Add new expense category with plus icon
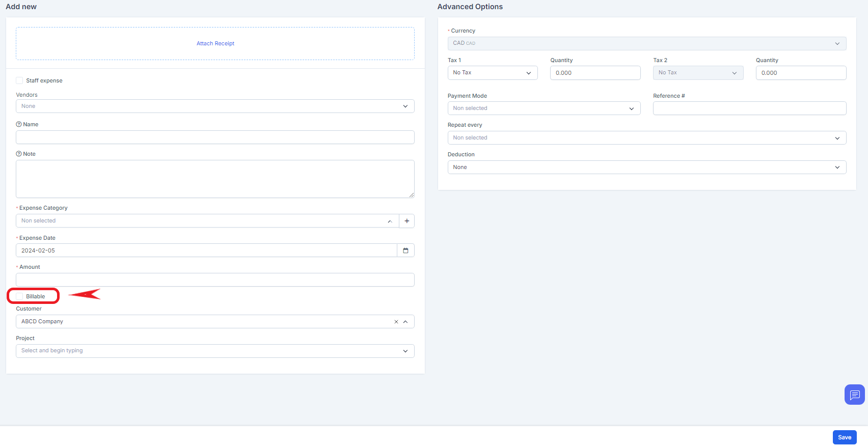Screen dimensions: 868x448 (406, 221)
